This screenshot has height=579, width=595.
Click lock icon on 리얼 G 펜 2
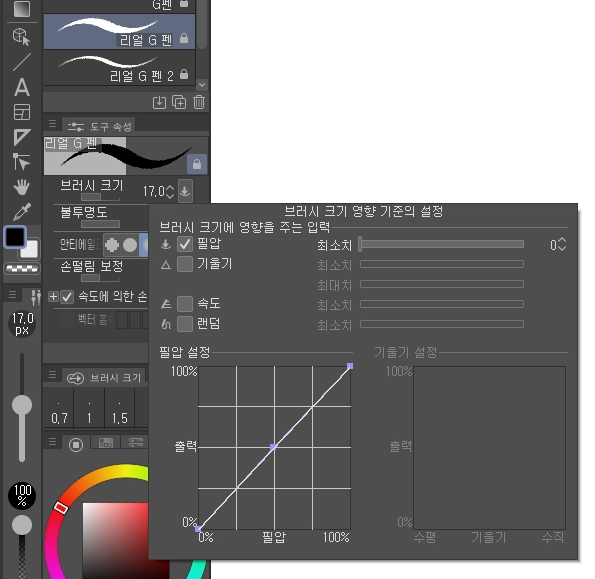coord(184,74)
